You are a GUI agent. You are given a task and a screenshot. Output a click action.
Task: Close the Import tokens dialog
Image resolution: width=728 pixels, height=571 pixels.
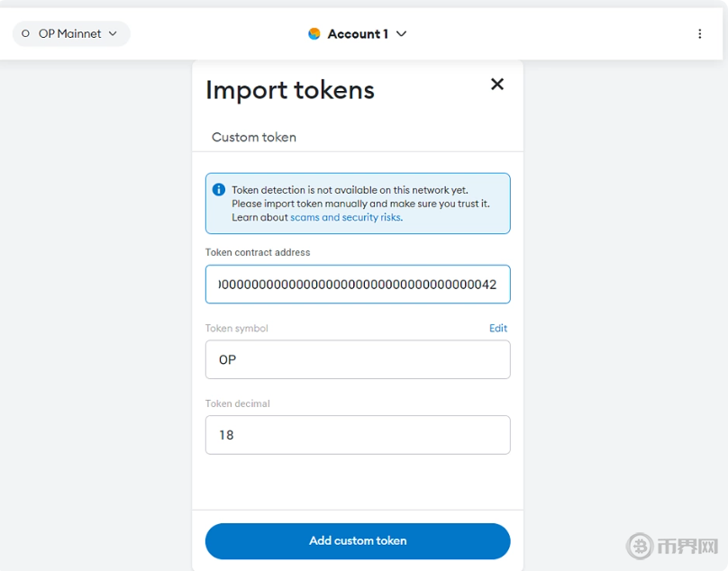point(496,84)
